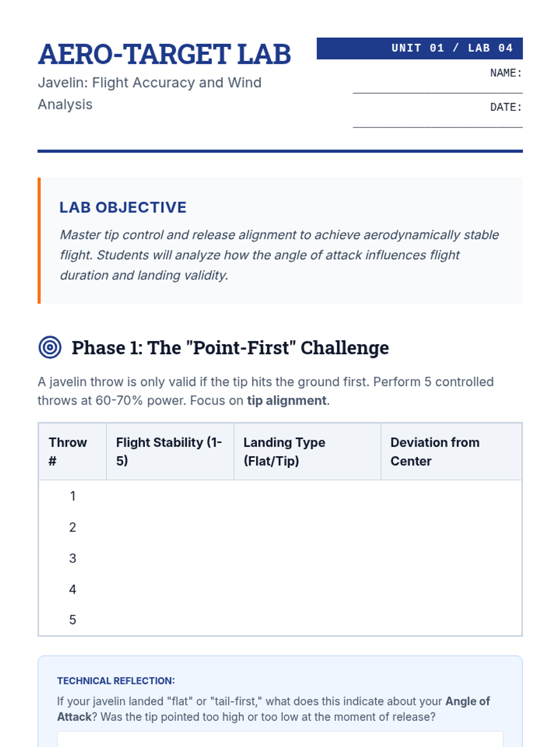This screenshot has width=560, height=747.
Task: Click the UNIT 01 / LAB 04 badge
Action: click(x=420, y=48)
